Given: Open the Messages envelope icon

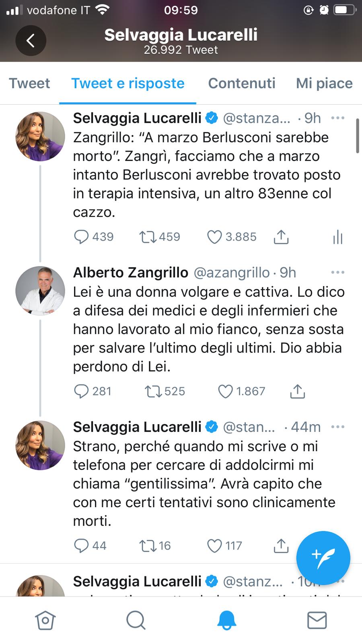Looking at the screenshot, I should [x=317, y=620].
